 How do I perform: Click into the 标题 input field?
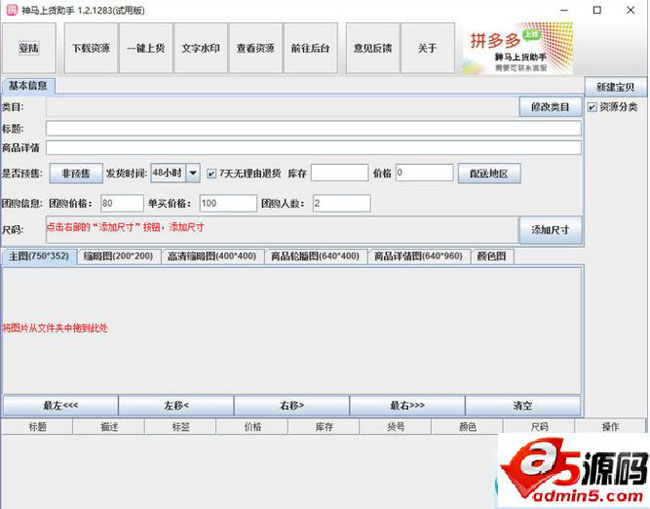(313, 128)
